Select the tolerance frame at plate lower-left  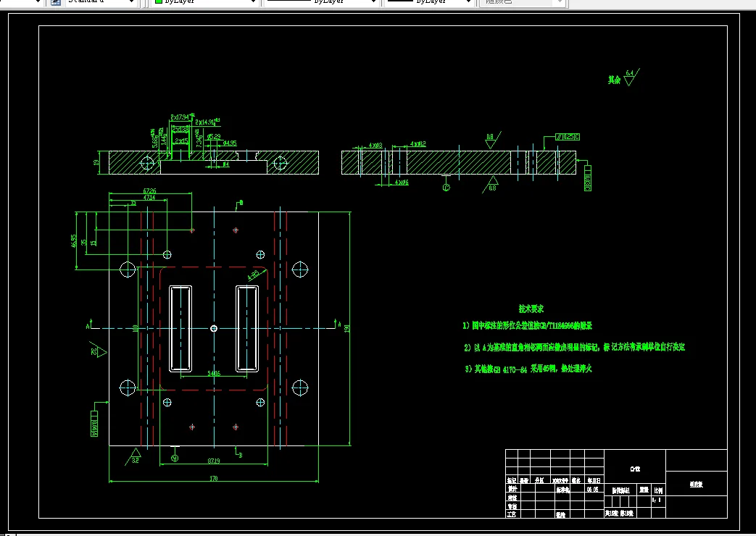tap(94, 423)
